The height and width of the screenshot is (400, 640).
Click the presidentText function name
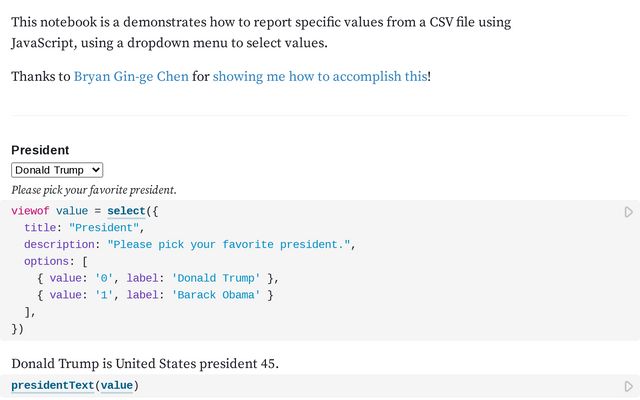tap(52, 385)
